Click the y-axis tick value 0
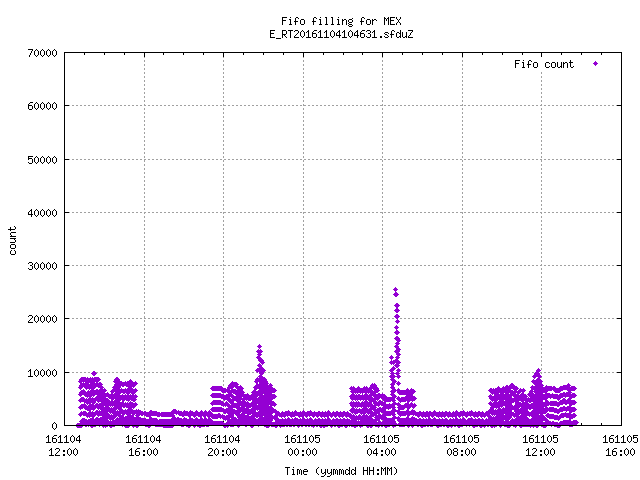This screenshot has height=480, width=640. pyautogui.click(x=54, y=426)
